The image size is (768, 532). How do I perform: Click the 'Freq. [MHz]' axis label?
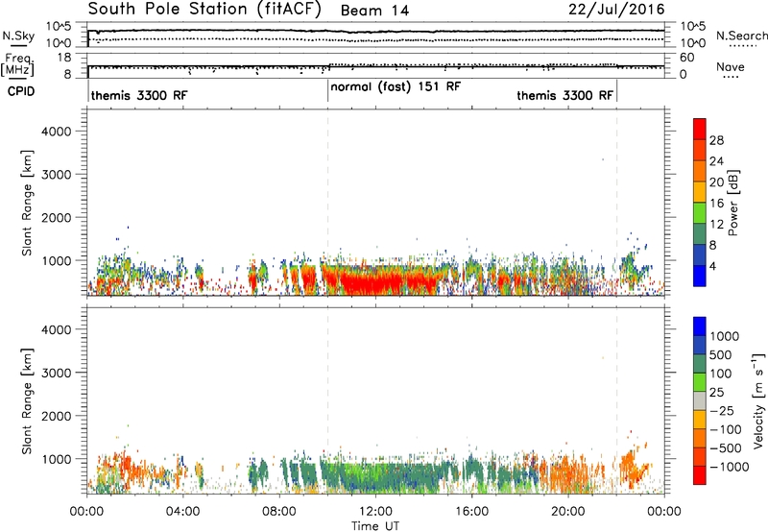(x=18, y=64)
